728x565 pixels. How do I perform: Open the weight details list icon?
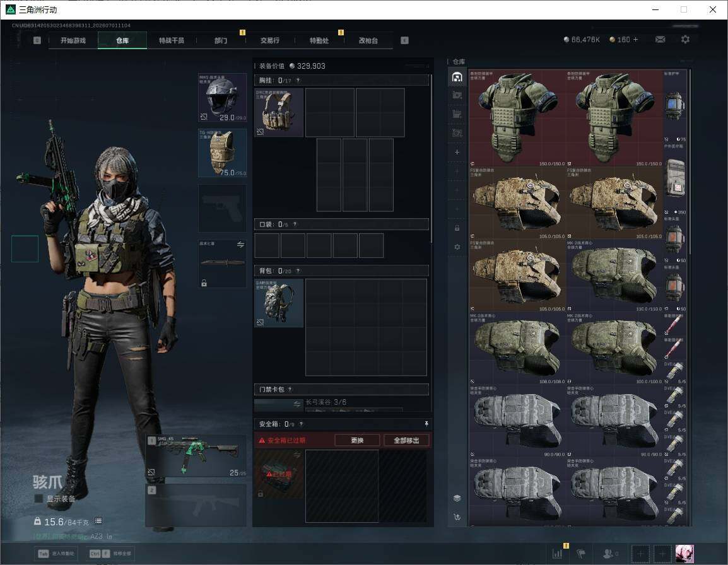pos(98,521)
